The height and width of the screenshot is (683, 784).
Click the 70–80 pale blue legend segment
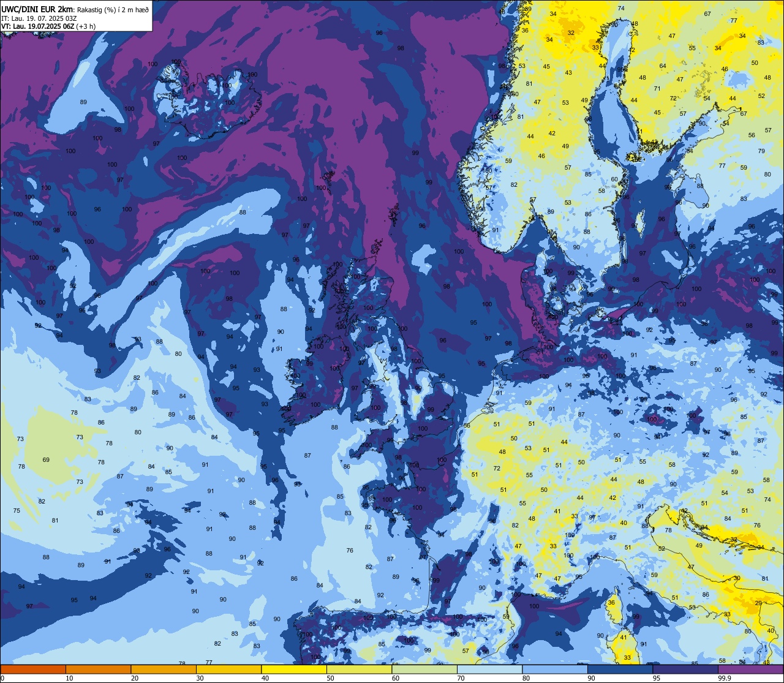click(489, 669)
